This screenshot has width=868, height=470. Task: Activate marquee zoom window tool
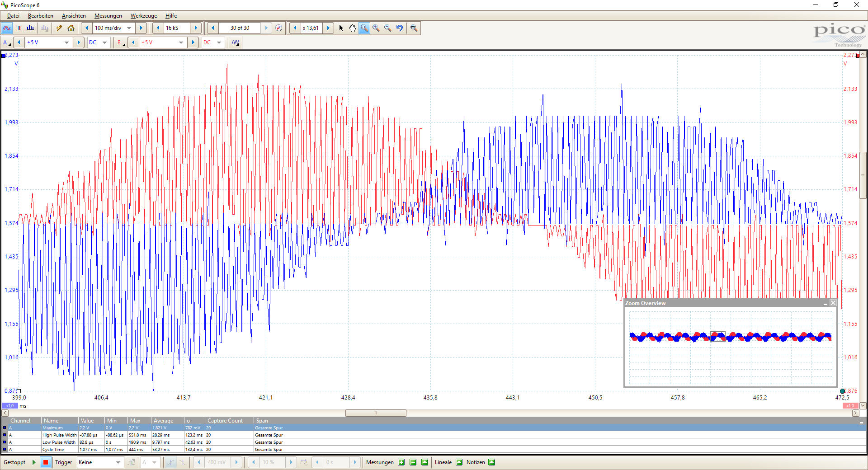[x=364, y=28]
